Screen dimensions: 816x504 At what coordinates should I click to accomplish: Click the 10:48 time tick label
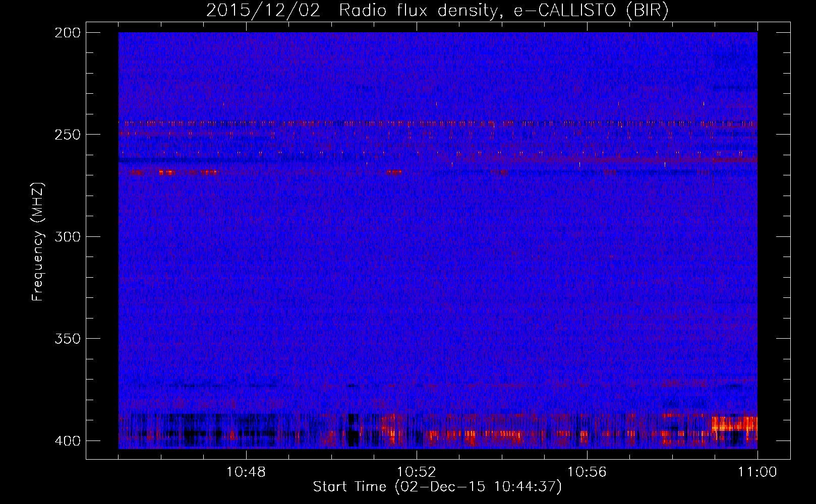coord(246,472)
